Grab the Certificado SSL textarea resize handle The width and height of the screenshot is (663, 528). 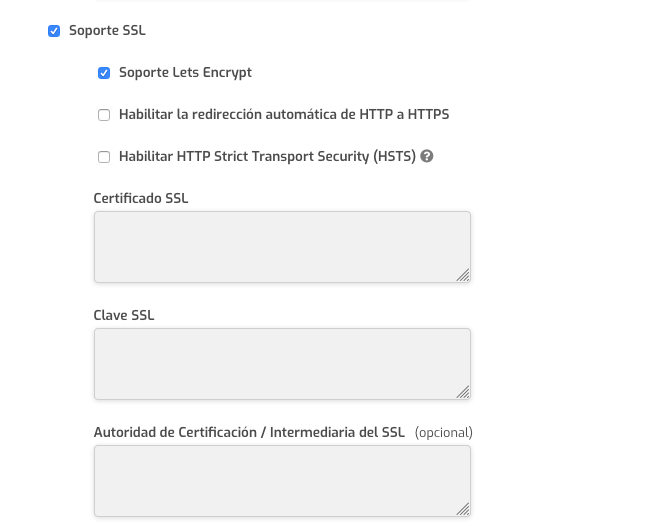tap(463, 275)
